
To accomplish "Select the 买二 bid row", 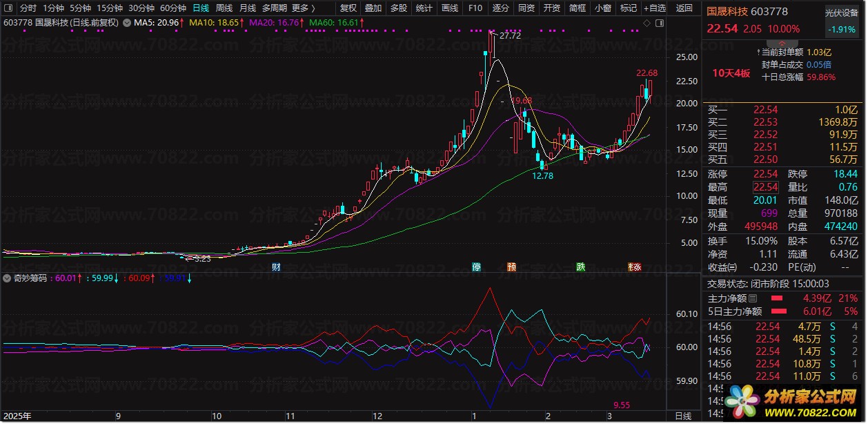I will tap(782, 122).
